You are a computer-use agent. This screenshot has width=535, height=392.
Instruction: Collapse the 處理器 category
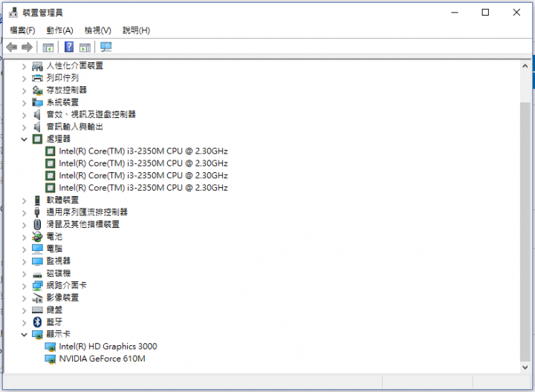click(24, 139)
